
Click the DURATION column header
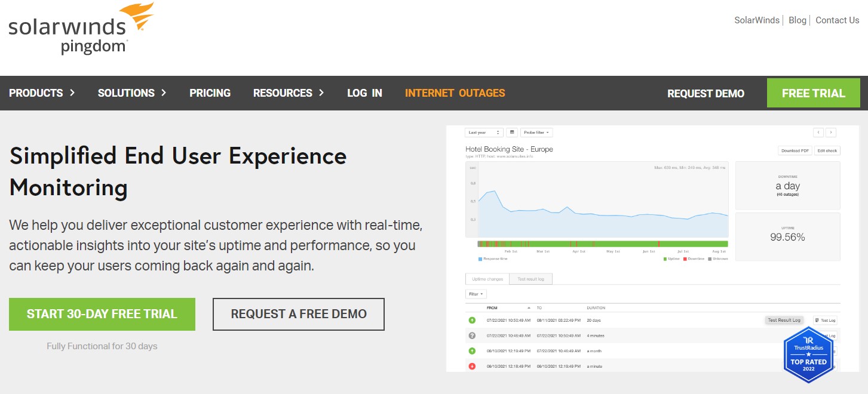[x=596, y=308]
